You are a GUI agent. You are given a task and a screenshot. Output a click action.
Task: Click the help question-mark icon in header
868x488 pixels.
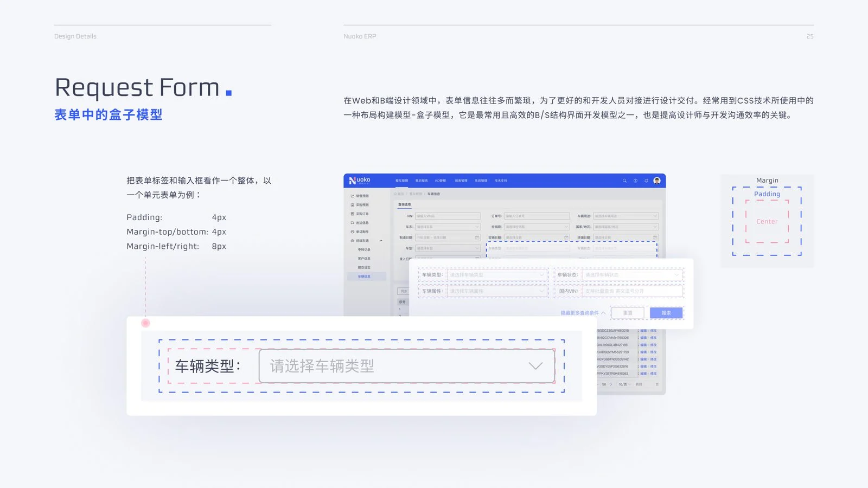(x=635, y=181)
